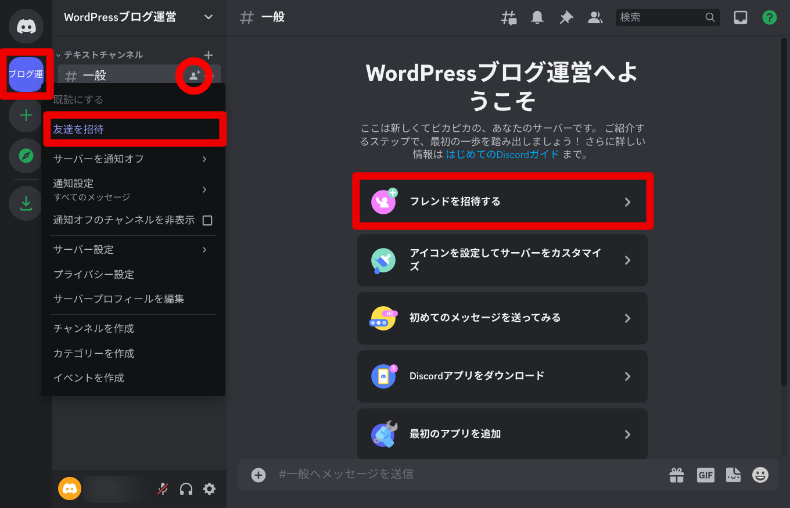Toggle 通知オフのチャンネルを非表示 checkbox

point(207,220)
